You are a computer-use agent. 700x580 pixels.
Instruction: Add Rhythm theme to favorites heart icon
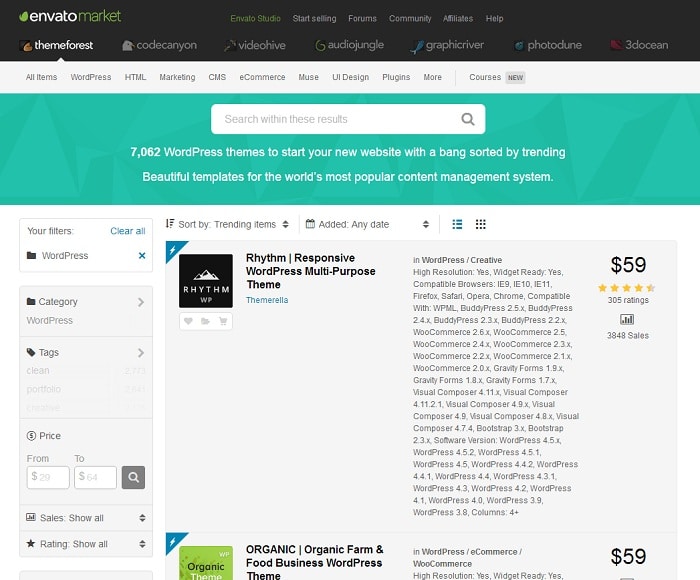click(188, 321)
